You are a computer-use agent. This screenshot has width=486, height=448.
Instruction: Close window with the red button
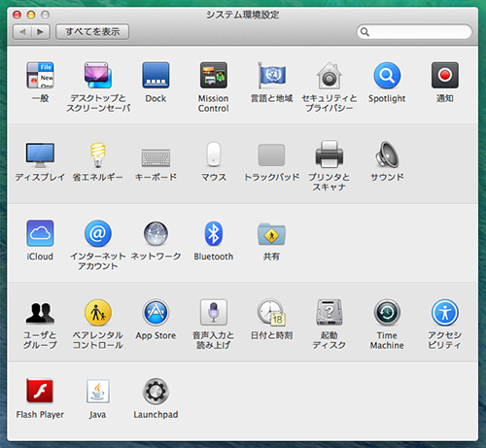click(17, 15)
